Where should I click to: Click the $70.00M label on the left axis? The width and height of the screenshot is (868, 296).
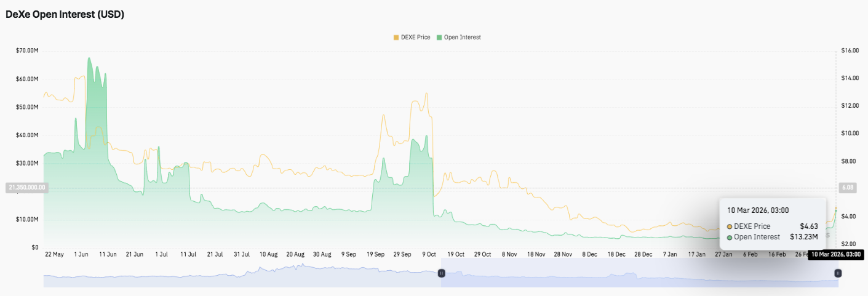click(x=27, y=50)
